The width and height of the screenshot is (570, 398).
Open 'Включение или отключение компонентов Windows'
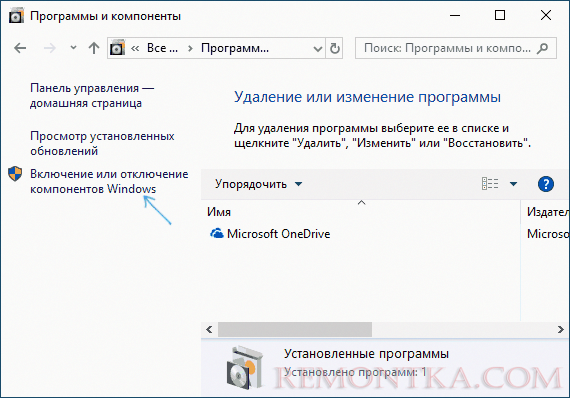click(109, 181)
